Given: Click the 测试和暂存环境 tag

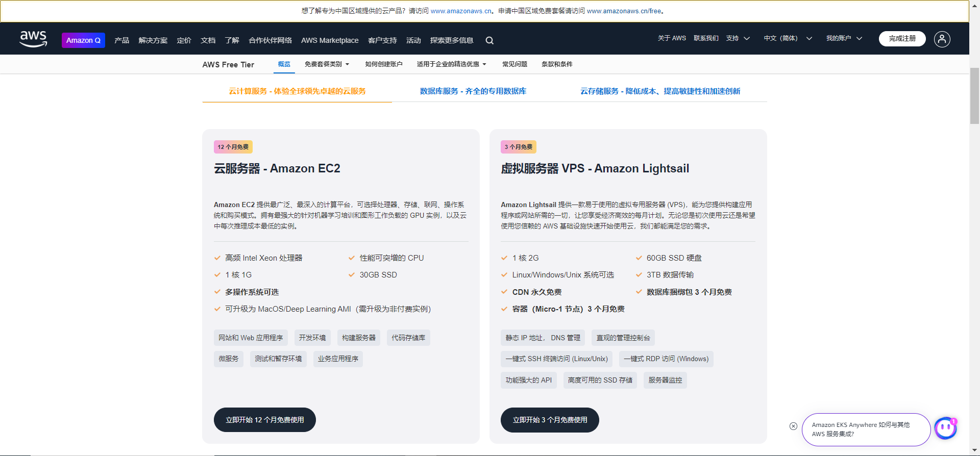Looking at the screenshot, I should tap(278, 359).
